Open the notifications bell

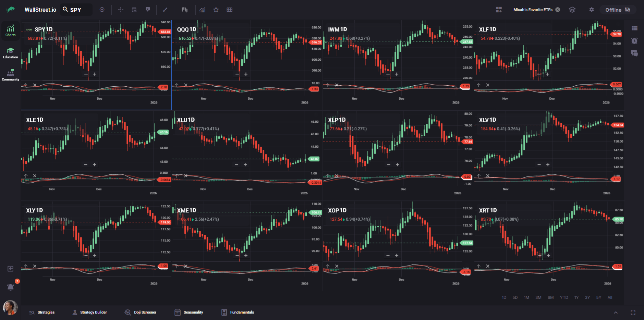tap(11, 287)
